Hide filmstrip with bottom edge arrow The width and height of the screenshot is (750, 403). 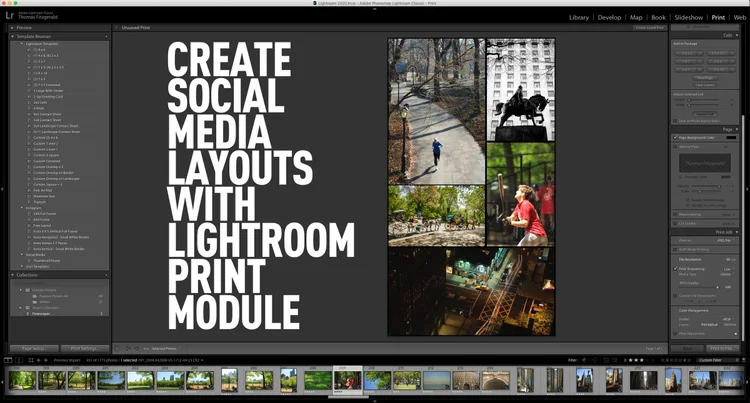point(375,401)
